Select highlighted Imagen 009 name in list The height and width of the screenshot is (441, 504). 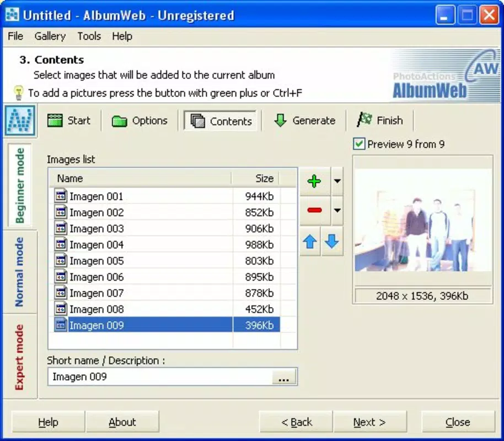96,325
